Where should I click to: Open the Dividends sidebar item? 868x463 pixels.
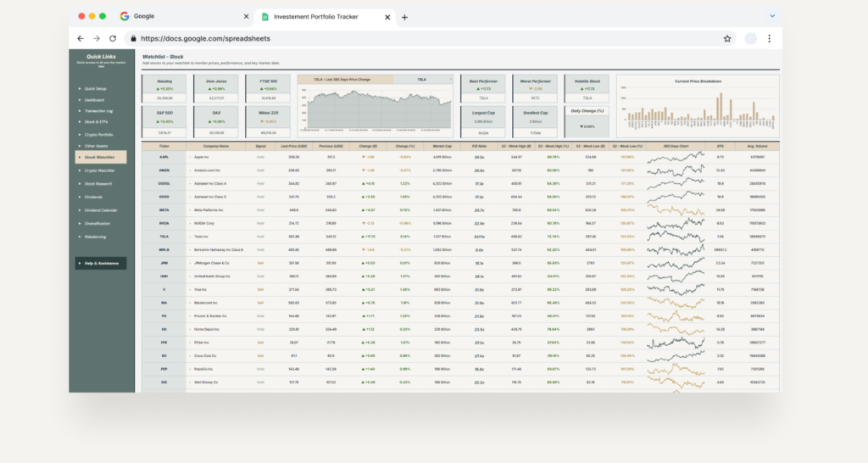click(x=93, y=198)
